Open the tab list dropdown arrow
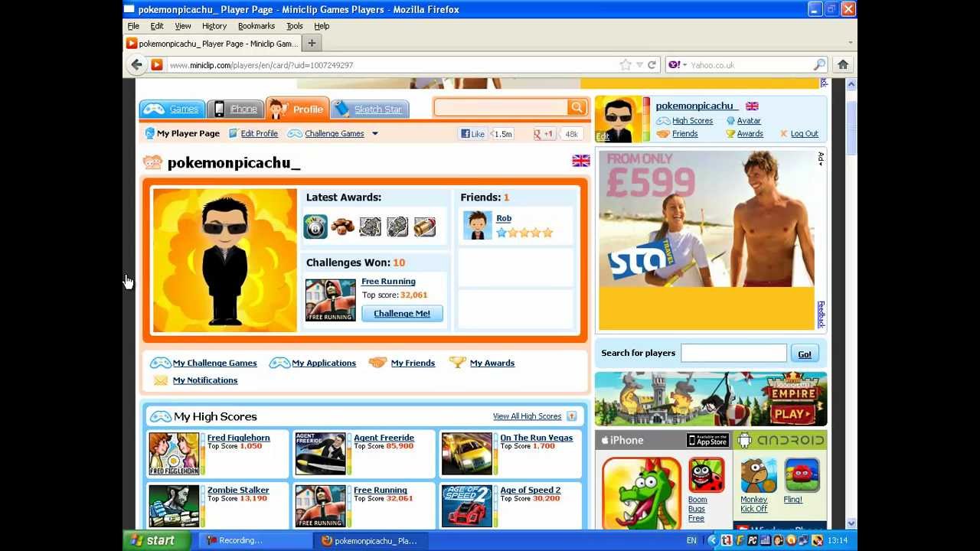 (850, 44)
